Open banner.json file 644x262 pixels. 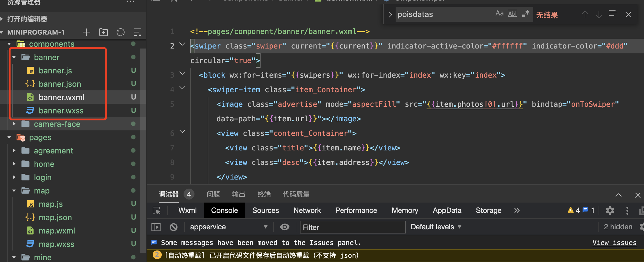[60, 84]
